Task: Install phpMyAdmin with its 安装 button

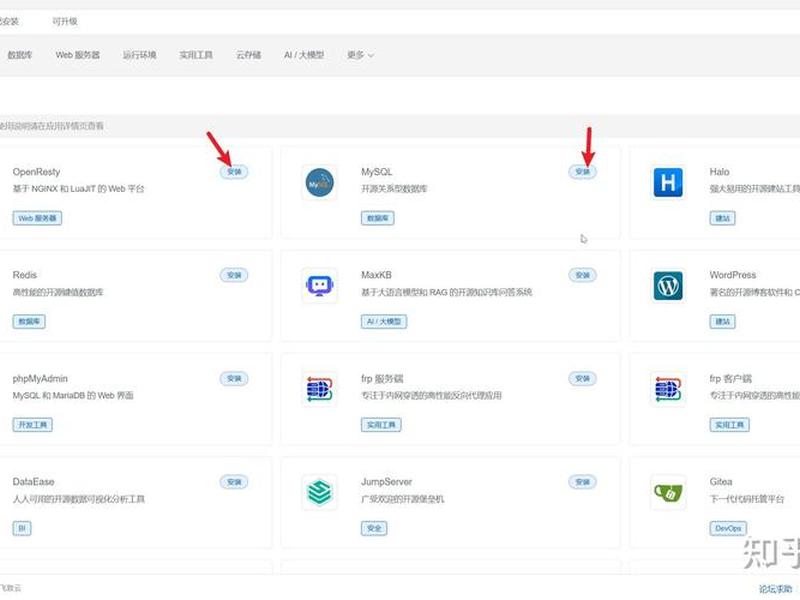Action: tap(234, 379)
